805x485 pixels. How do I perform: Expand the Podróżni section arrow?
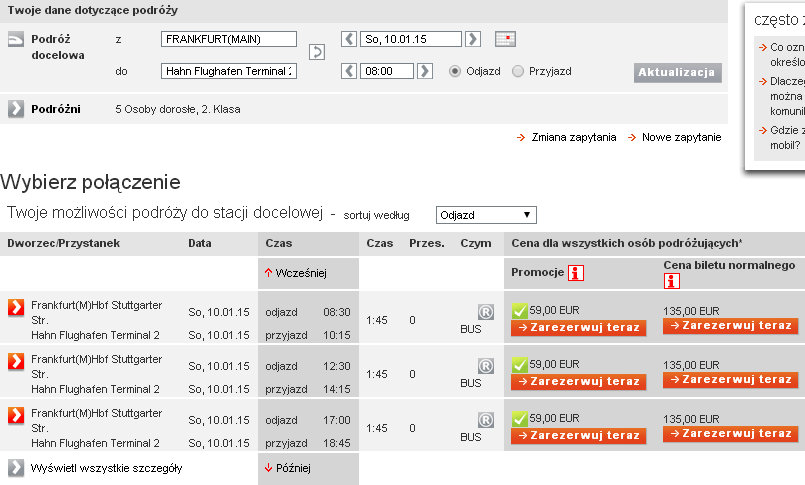[16, 109]
